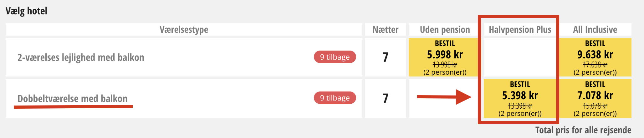The width and height of the screenshot is (644, 138).
Task: Click the Nætter column header
Action: point(385,30)
